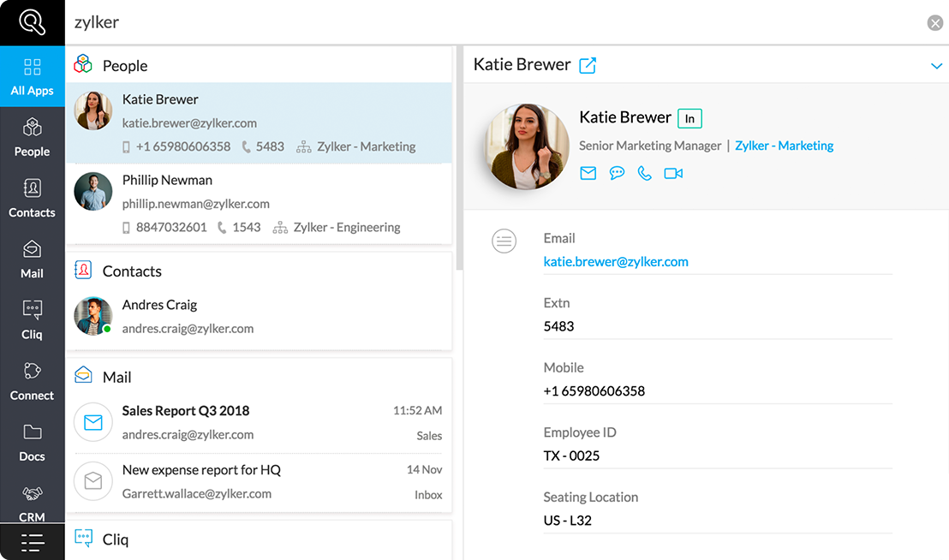This screenshot has width=949, height=560.
Task: Click Katie Brewer's large profile photo
Action: coord(527,146)
